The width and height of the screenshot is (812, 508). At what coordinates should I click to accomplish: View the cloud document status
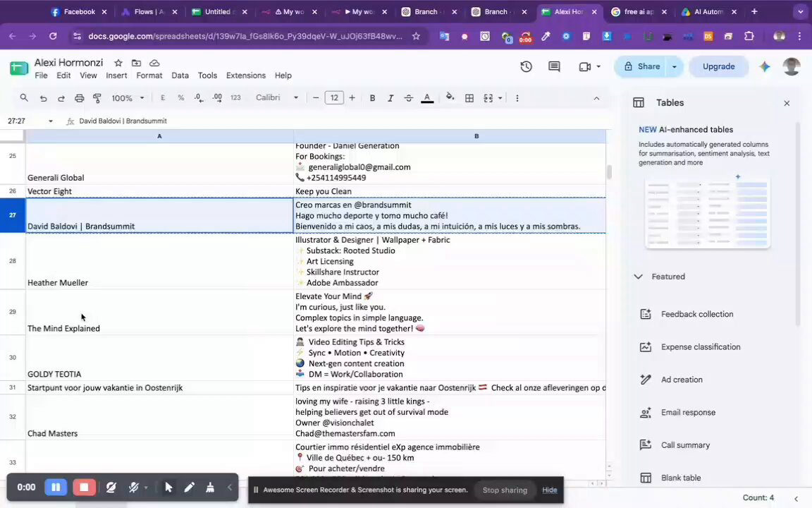tap(154, 63)
